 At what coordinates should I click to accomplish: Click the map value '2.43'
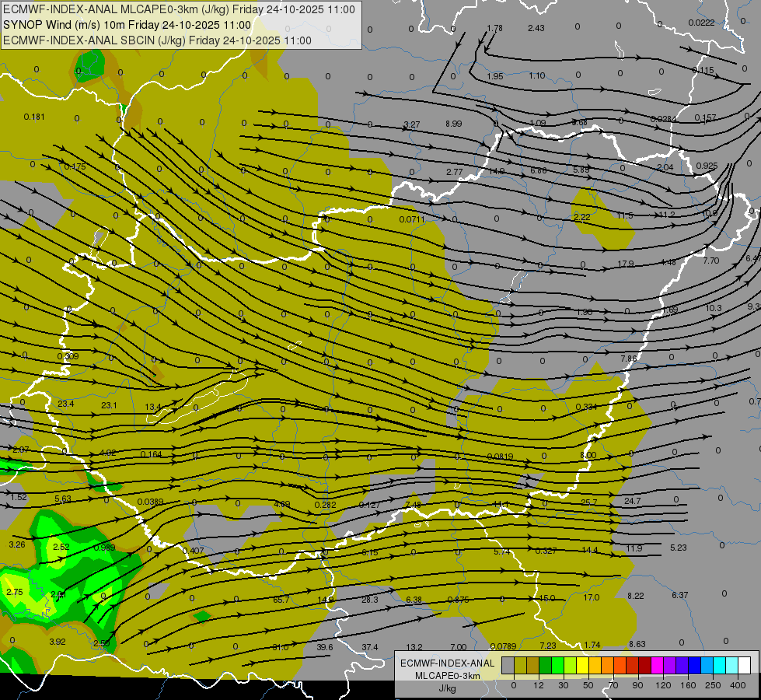click(x=536, y=28)
